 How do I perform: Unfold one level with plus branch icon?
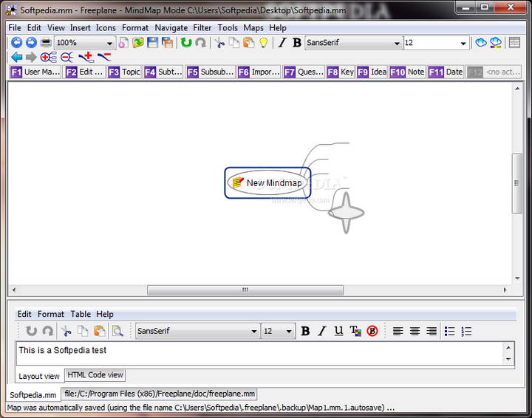coord(86,58)
